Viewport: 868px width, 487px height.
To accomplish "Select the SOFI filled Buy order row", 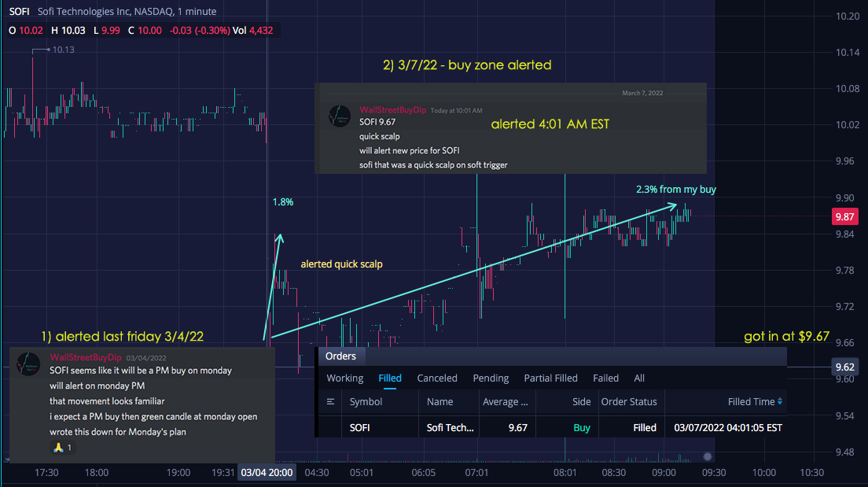I will (x=553, y=427).
